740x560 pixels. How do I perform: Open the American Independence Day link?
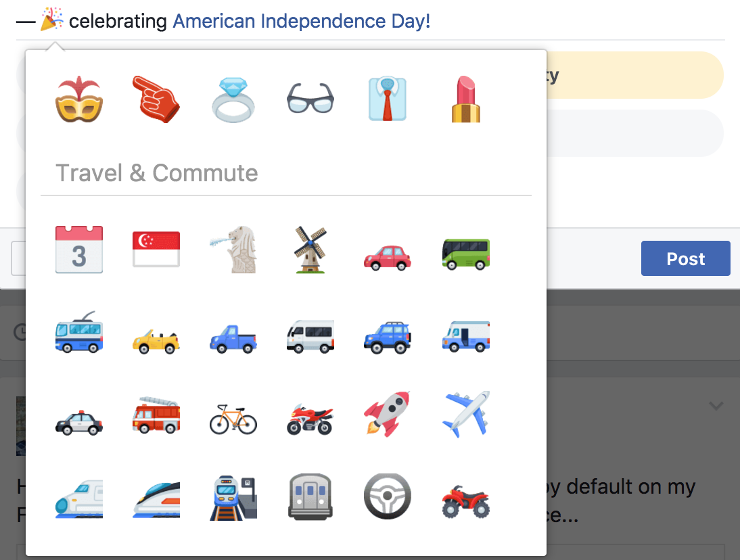(x=302, y=21)
